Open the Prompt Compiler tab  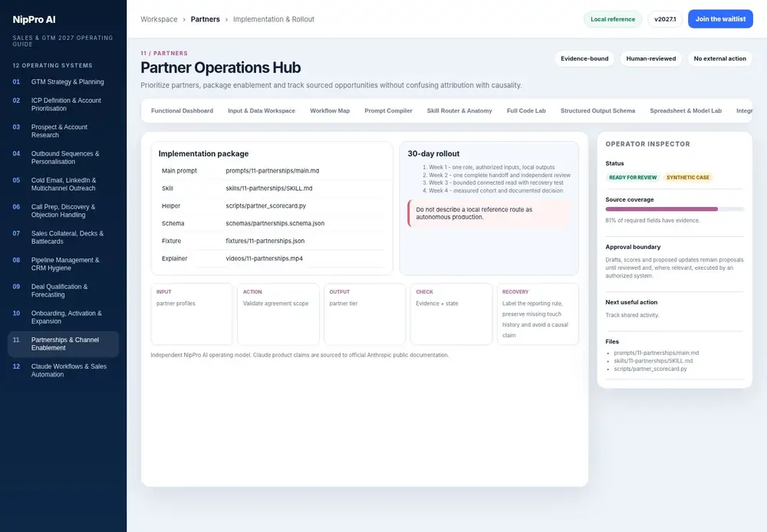click(x=388, y=111)
